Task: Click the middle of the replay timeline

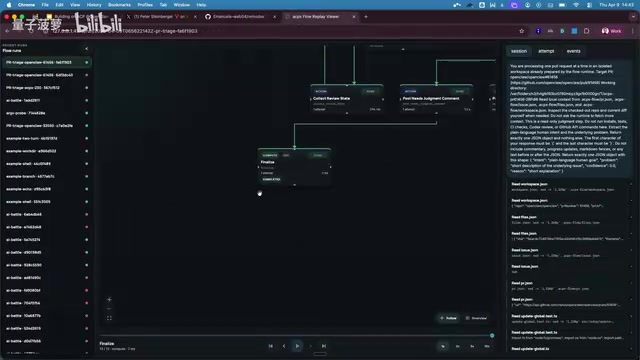Action: (x=296, y=336)
